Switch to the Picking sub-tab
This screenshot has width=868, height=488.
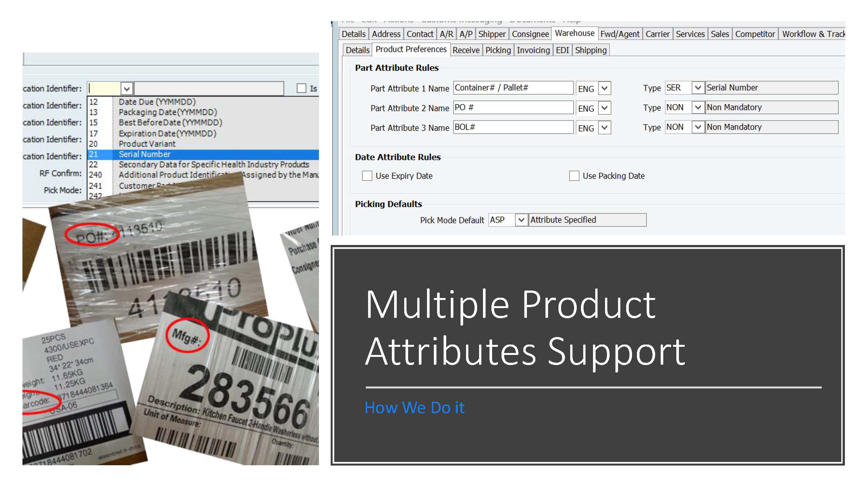(x=498, y=50)
